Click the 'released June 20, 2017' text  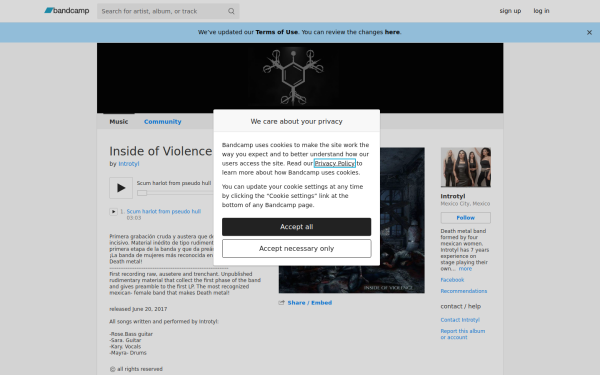(138, 309)
